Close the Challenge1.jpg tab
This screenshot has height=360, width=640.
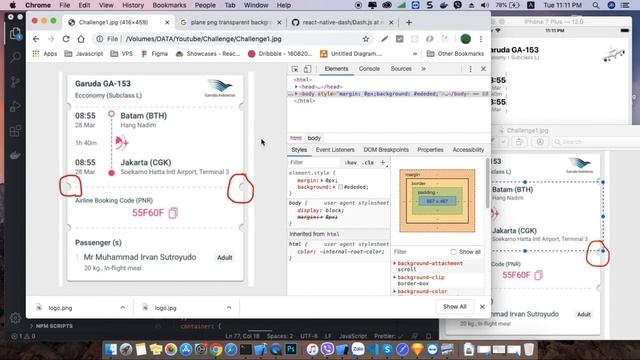pyautogui.click(x=167, y=22)
